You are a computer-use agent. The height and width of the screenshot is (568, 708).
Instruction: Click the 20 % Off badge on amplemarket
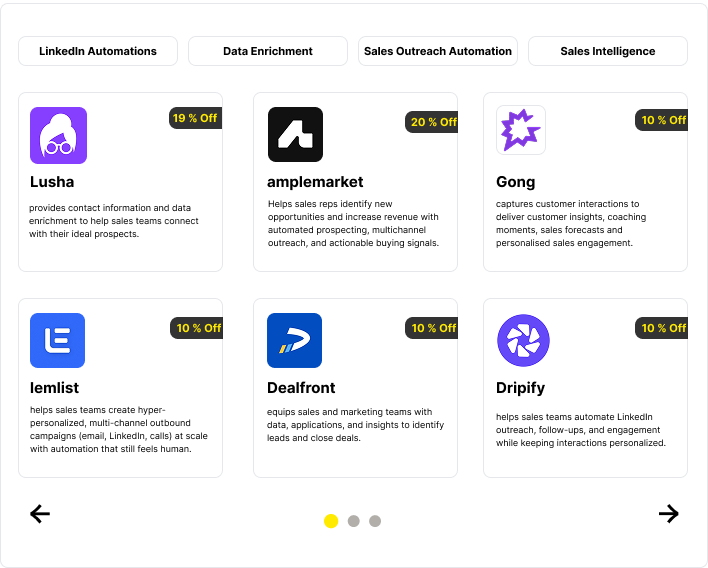(x=432, y=122)
